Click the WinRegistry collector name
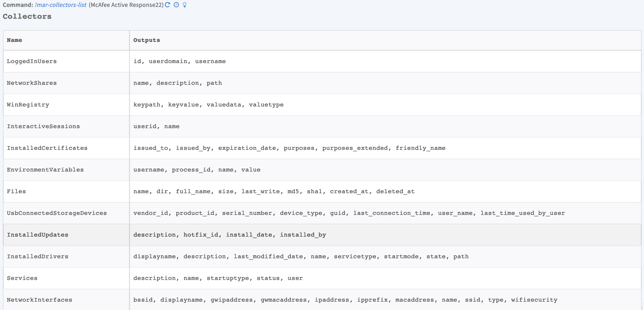The image size is (644, 310). pos(28,104)
